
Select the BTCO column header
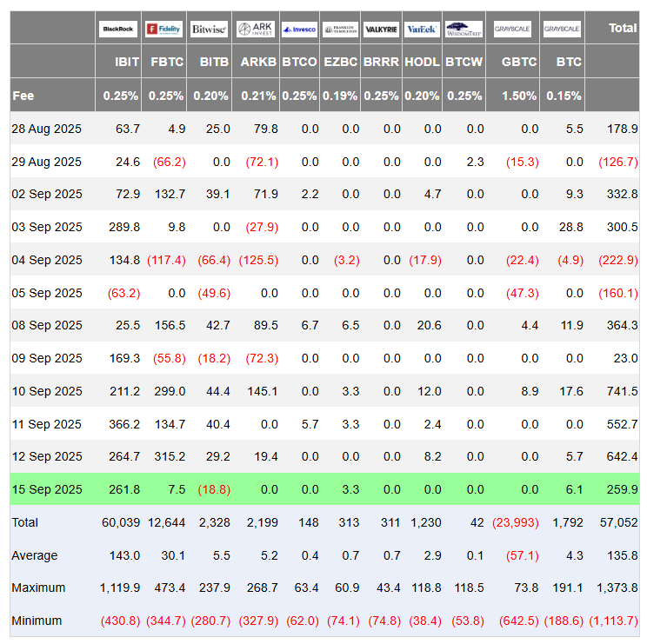click(x=299, y=62)
